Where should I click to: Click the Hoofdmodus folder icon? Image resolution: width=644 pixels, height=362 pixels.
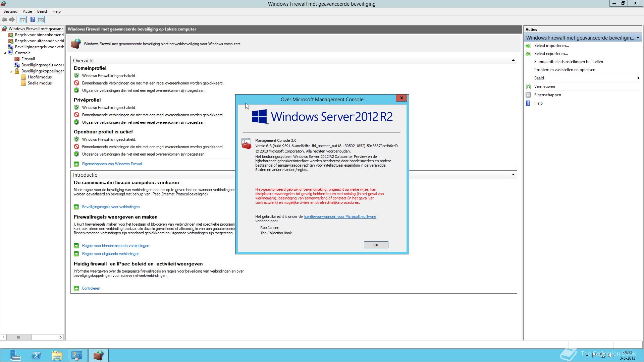pos(23,77)
